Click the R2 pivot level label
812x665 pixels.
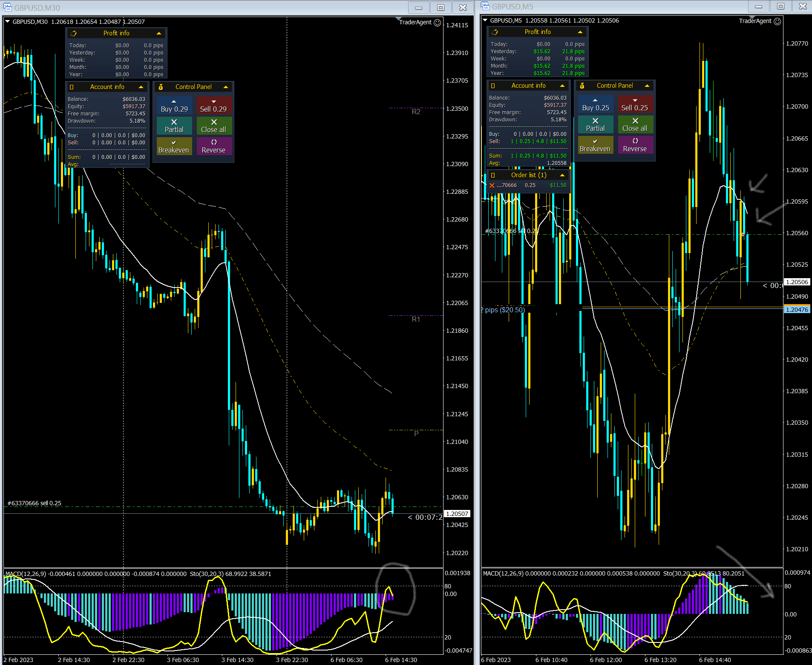point(416,112)
